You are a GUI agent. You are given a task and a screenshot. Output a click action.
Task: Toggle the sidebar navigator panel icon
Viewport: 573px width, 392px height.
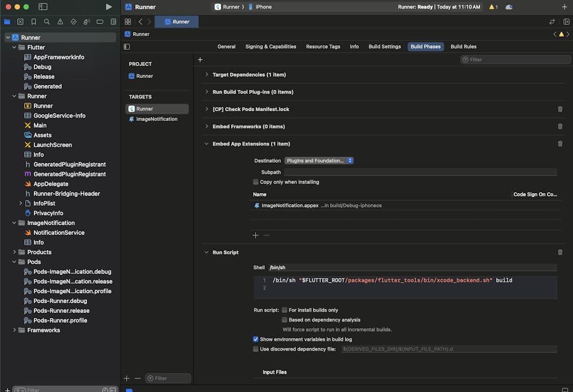(43, 7)
